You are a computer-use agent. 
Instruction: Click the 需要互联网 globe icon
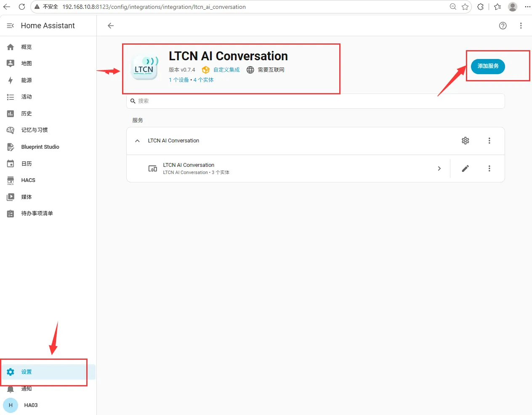pyautogui.click(x=250, y=70)
